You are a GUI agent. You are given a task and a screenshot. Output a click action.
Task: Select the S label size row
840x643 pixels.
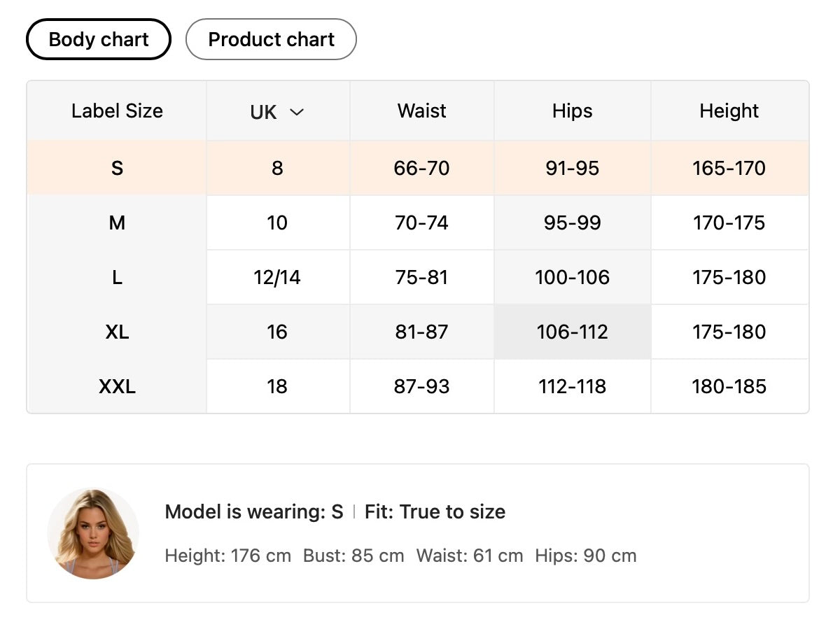[117, 168]
